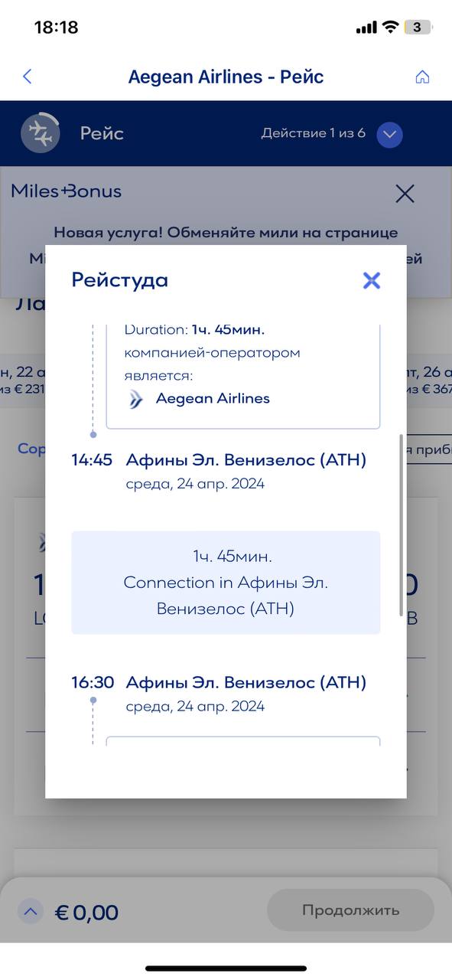Tap the Рейстуда popup title

119,279
